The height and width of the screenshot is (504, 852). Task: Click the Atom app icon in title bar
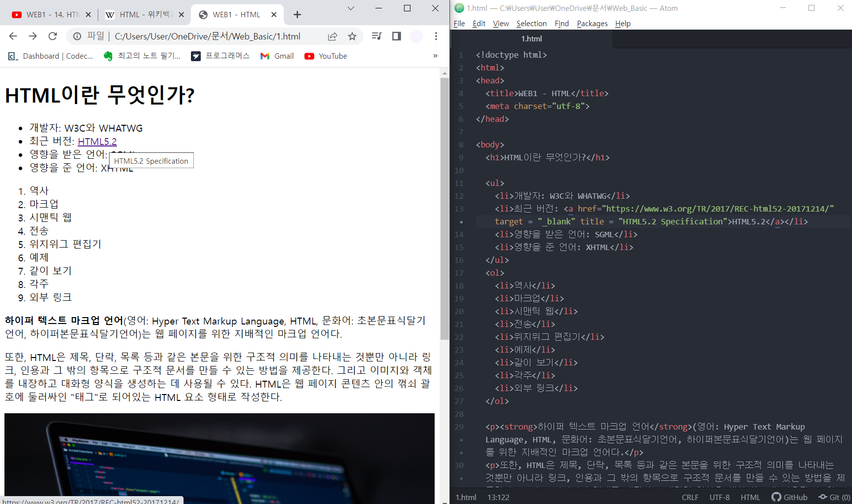pyautogui.click(x=459, y=8)
